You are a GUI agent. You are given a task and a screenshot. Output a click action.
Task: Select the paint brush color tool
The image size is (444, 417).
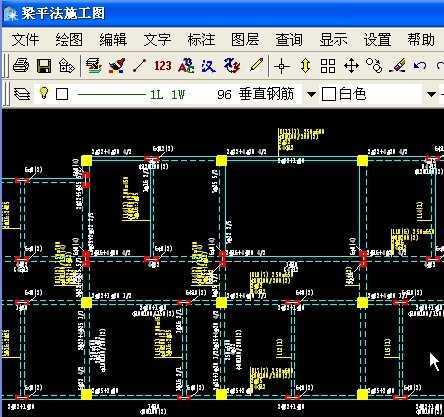click(x=117, y=65)
